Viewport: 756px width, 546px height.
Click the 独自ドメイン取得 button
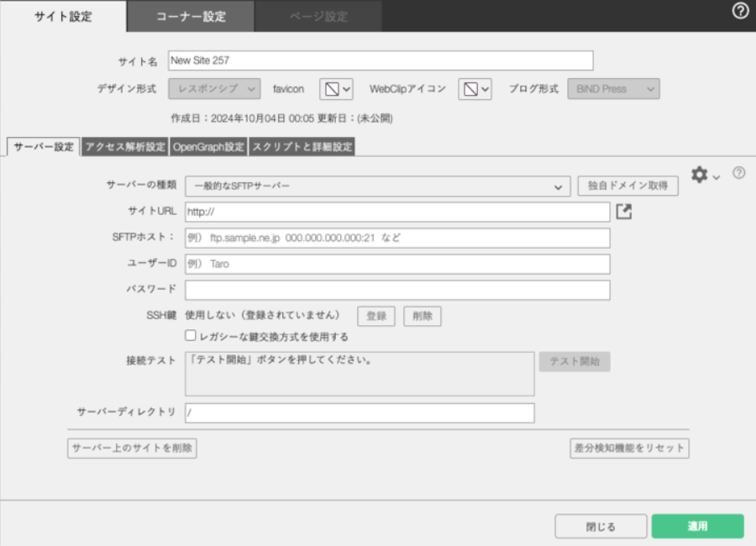click(x=627, y=186)
